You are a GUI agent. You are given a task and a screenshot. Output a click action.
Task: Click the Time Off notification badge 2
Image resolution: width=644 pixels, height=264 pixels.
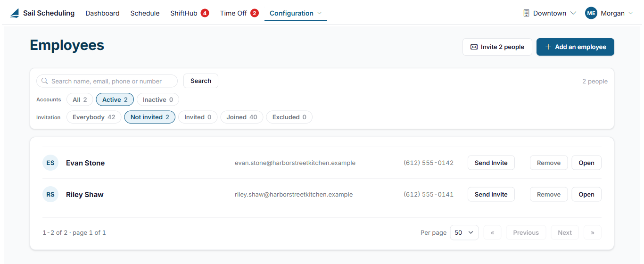tap(255, 13)
